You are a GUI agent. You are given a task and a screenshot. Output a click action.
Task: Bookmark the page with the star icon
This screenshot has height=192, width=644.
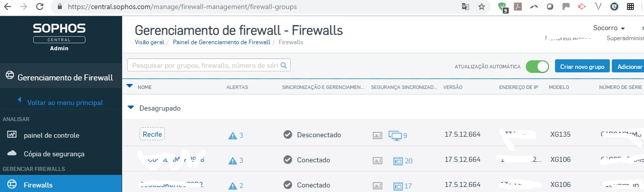point(481,7)
